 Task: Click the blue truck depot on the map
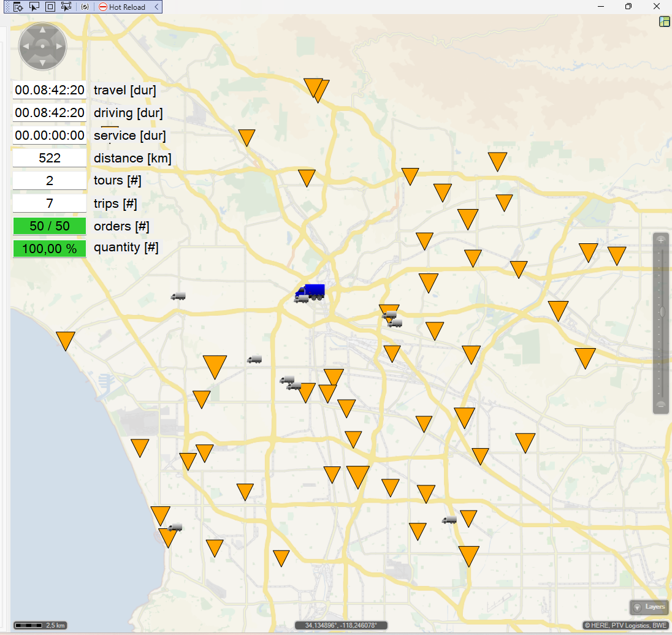312,291
